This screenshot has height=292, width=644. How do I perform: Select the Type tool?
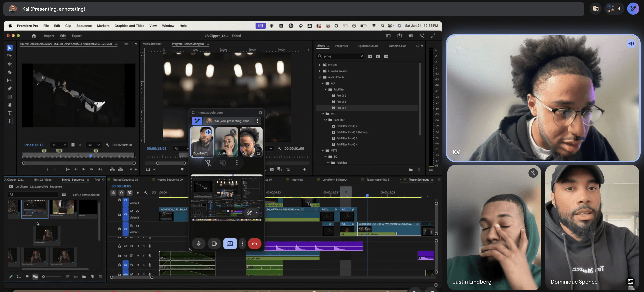[x=9, y=113]
